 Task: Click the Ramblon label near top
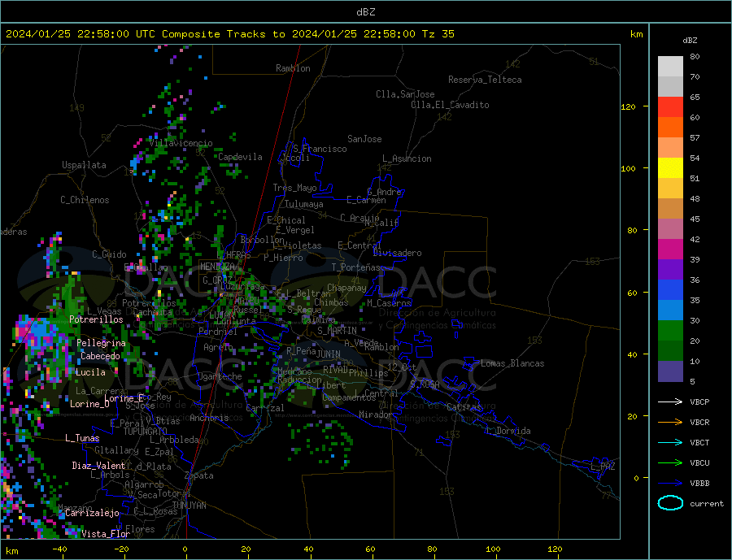coord(293,68)
